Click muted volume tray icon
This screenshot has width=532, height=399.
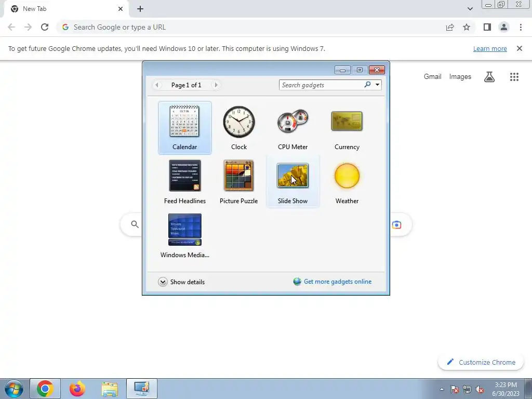click(480, 389)
